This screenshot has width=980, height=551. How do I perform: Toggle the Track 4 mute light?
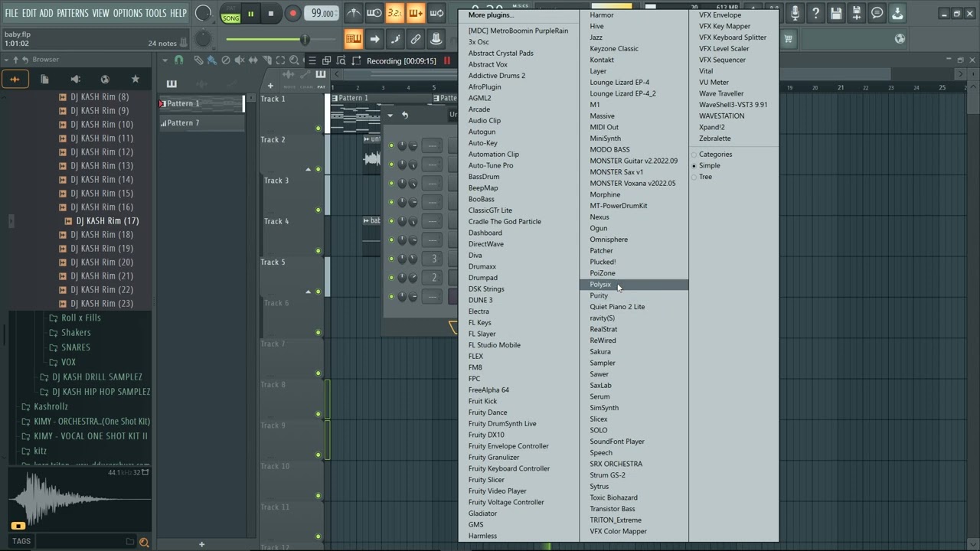(x=318, y=250)
